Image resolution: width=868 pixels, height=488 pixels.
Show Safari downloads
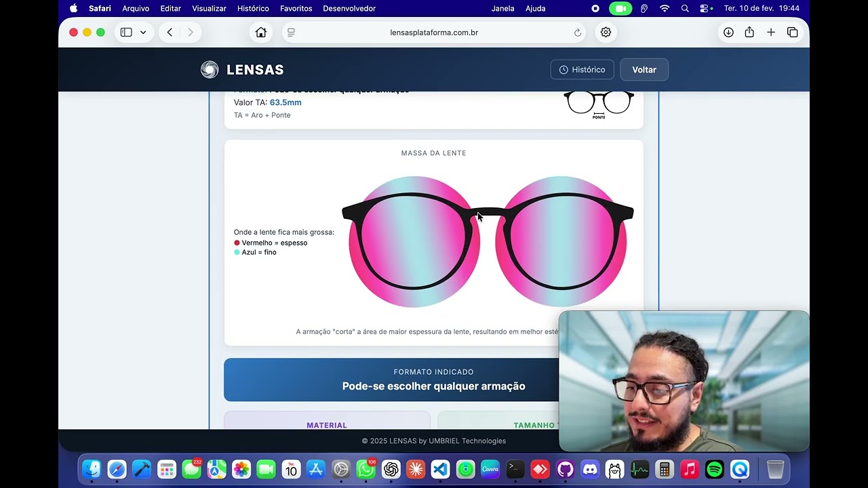tap(728, 33)
